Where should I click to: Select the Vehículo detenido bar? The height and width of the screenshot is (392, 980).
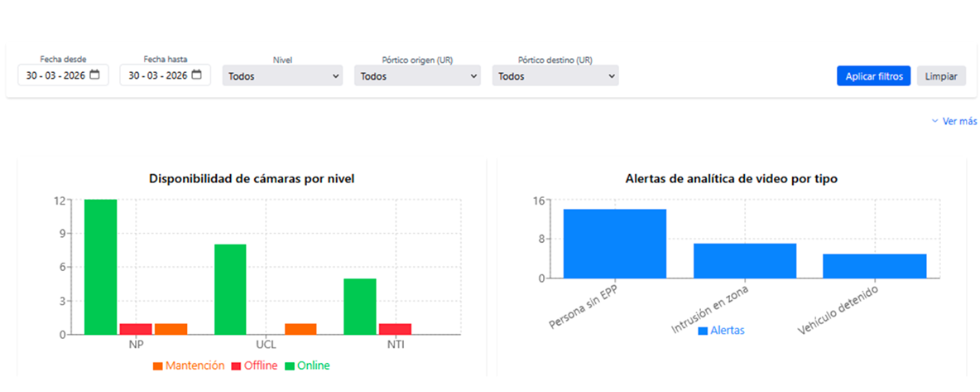pos(874,266)
